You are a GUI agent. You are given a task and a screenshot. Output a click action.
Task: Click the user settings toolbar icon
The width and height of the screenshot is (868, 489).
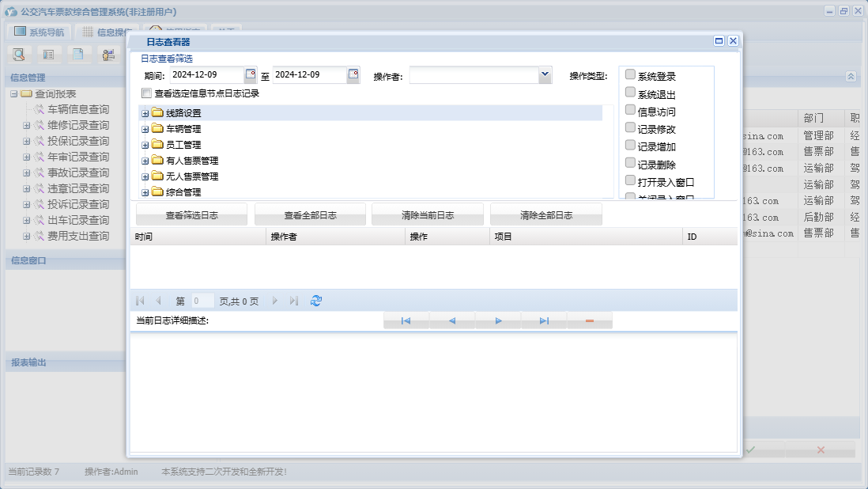[x=108, y=55]
